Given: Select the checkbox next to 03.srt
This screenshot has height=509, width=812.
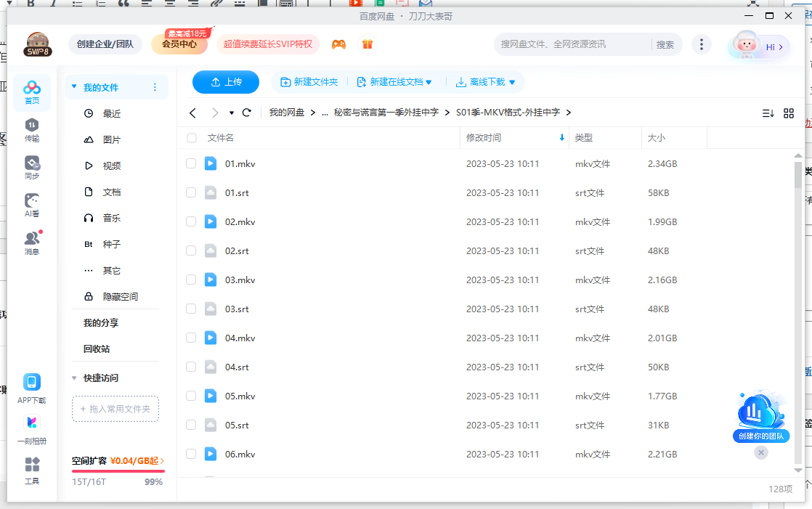Looking at the screenshot, I should pyautogui.click(x=191, y=309).
